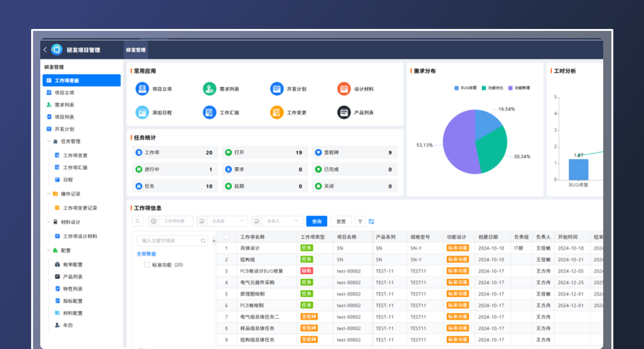Check the 标准功能 (20) checkbox
This screenshot has height=349, width=644.
(147, 265)
